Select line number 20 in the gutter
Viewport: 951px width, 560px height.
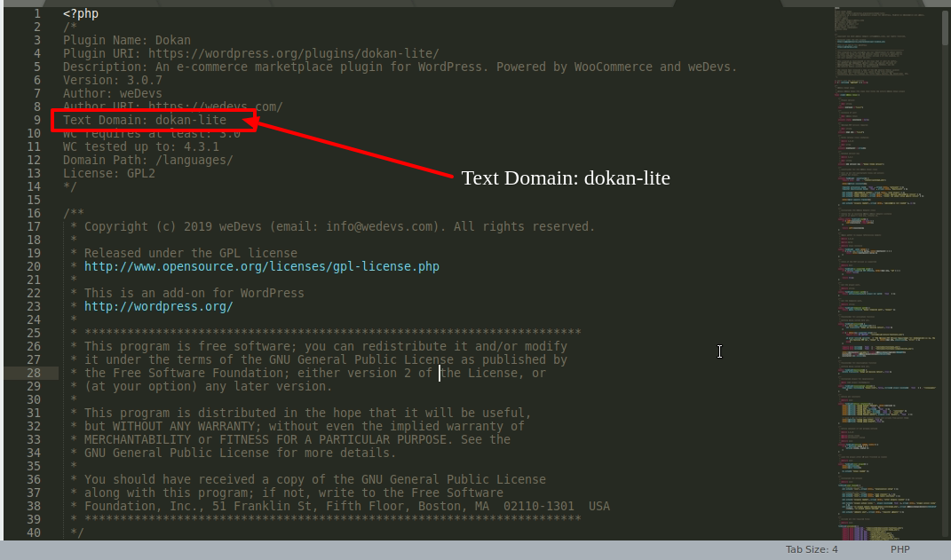34,266
